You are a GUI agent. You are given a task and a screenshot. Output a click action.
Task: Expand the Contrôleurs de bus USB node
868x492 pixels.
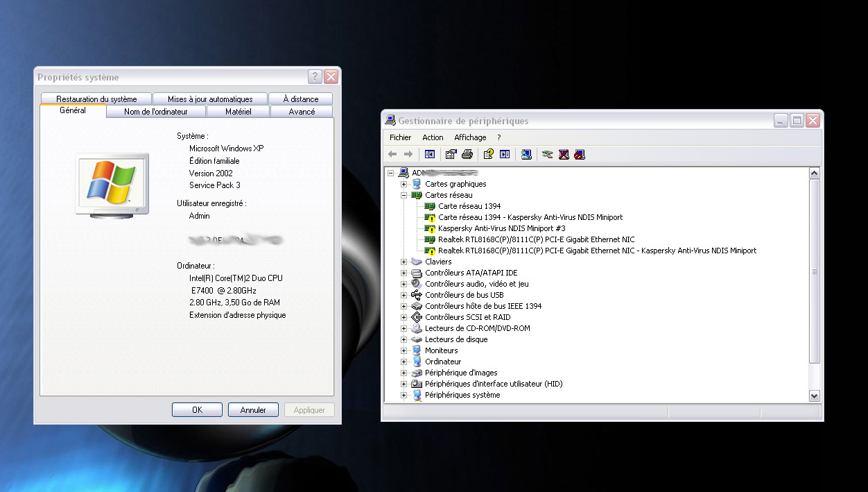[403, 295]
